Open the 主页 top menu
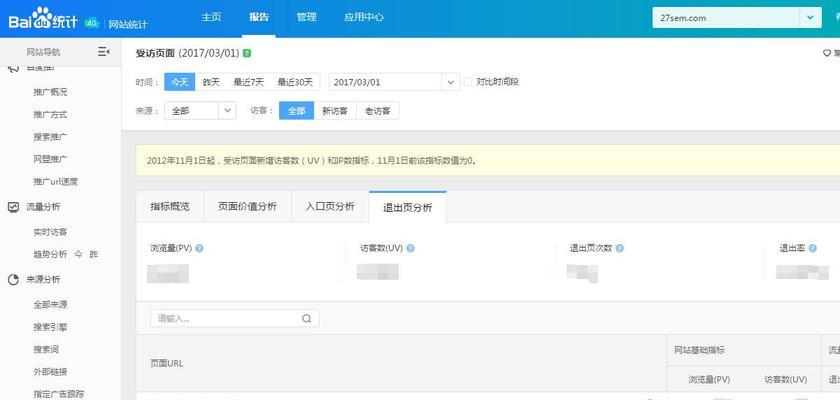The height and width of the screenshot is (400, 840). 211,17
